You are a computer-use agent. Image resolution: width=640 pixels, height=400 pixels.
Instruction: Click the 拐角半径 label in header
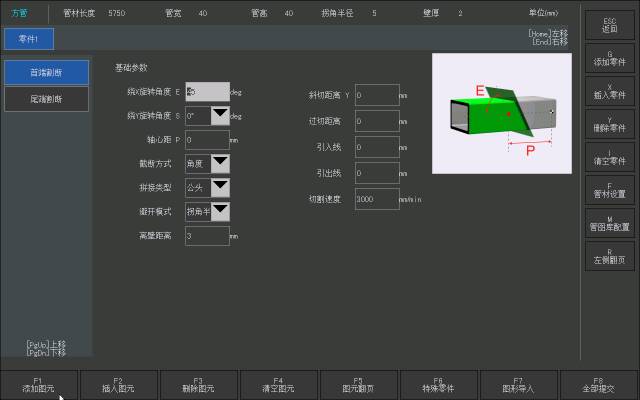click(x=337, y=13)
